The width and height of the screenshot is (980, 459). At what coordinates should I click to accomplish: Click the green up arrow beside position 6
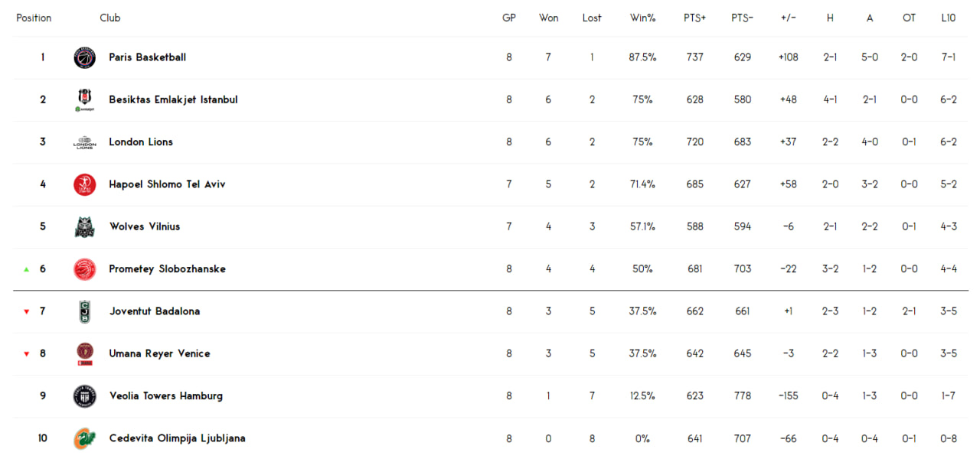point(27,269)
